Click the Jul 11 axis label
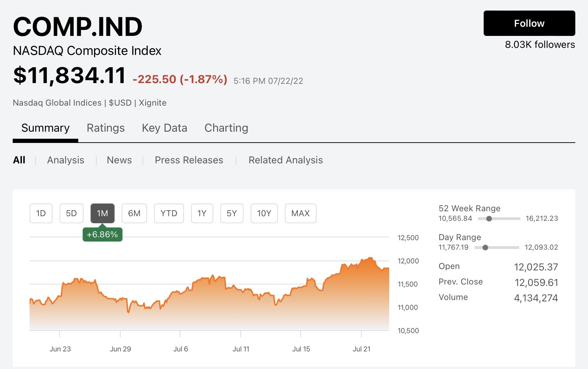Image resolution: width=588 pixels, height=369 pixels. (x=241, y=349)
